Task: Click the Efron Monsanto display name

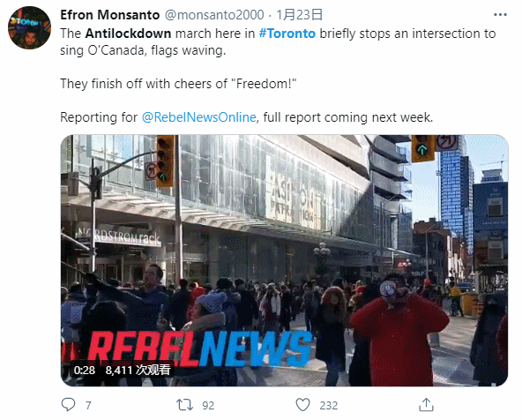Action: [x=110, y=15]
